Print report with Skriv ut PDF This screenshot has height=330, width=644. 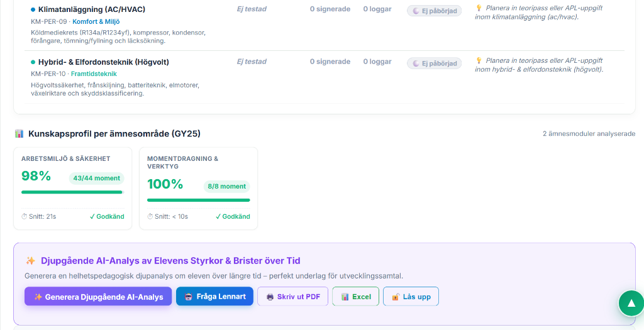[x=293, y=296]
